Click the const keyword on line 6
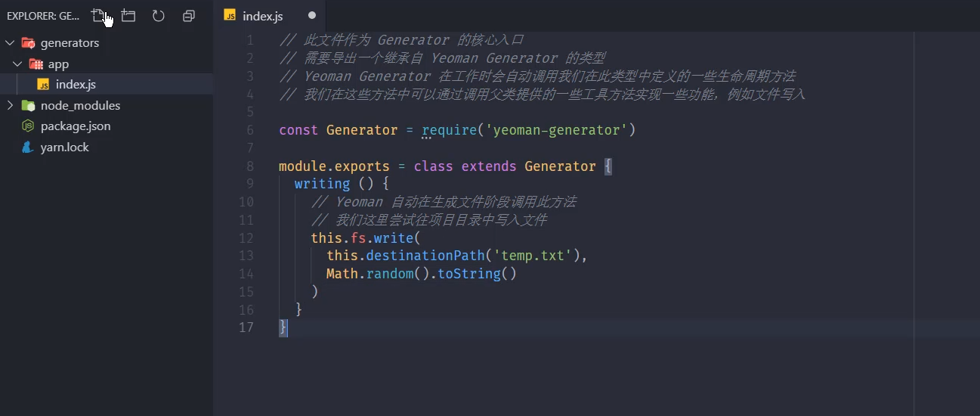The image size is (980, 416). coord(298,130)
